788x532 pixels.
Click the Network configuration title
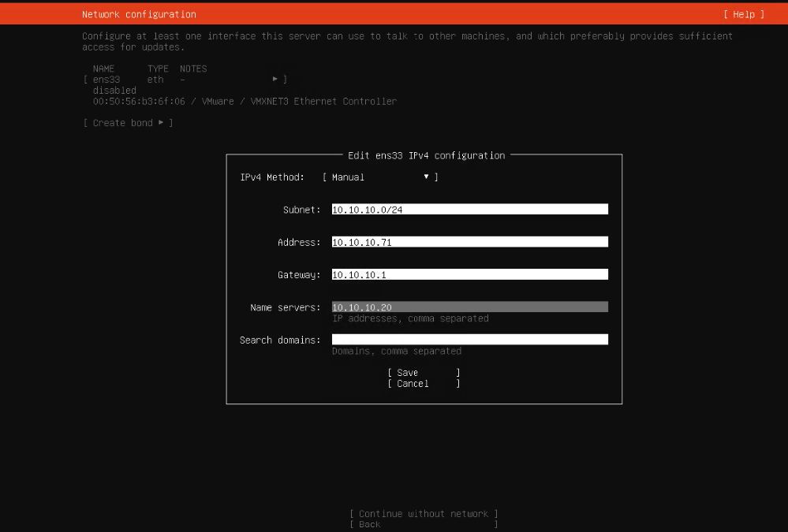[139, 14]
